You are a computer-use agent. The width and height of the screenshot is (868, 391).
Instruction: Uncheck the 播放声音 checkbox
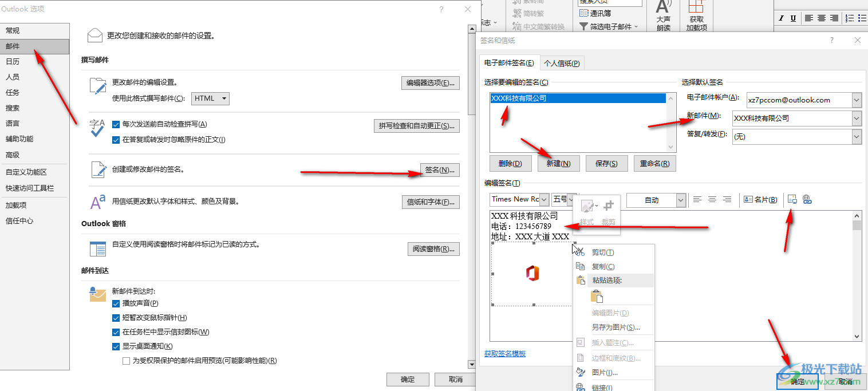116,303
